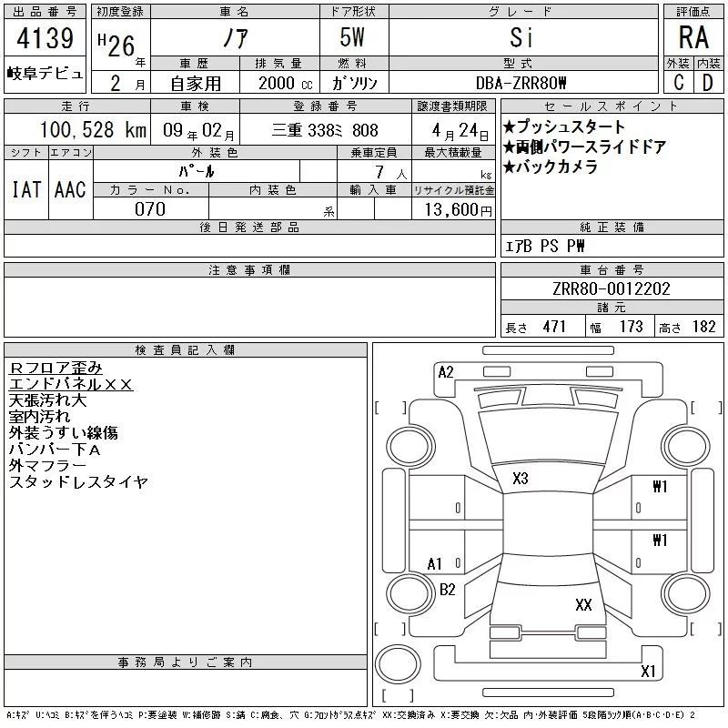Click inspector note 外マフラー
This screenshot has width=728, height=728.
(47, 465)
